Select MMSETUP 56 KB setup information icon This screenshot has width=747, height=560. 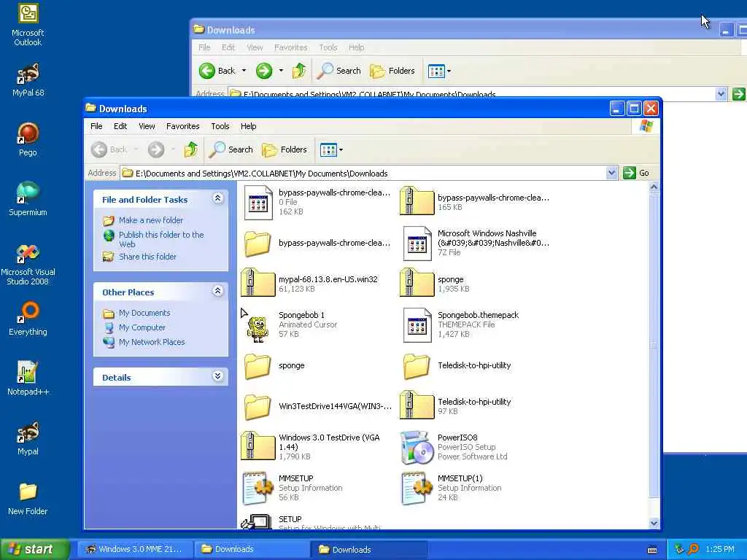tap(258, 488)
